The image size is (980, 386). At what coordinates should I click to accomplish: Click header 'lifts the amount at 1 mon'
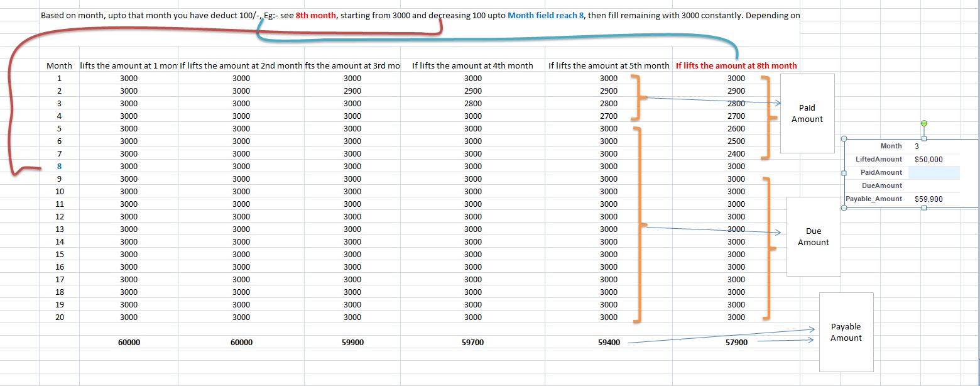[x=129, y=65]
